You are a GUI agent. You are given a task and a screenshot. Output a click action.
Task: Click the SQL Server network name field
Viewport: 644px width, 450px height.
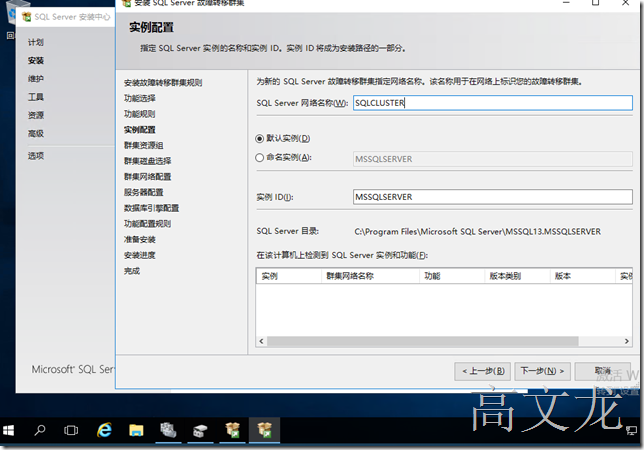point(492,103)
